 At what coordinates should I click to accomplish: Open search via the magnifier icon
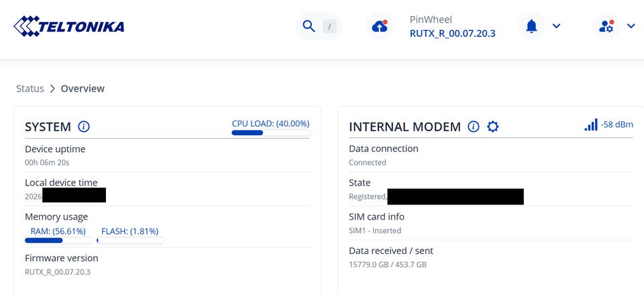point(309,26)
